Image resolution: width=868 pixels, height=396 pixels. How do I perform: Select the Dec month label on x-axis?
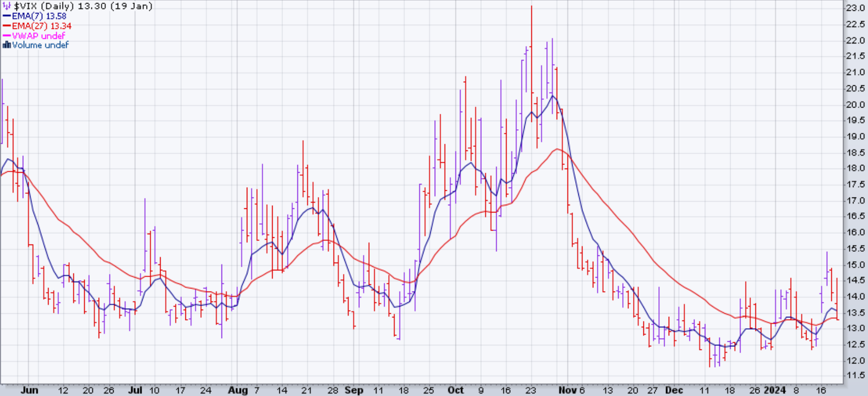[674, 390]
